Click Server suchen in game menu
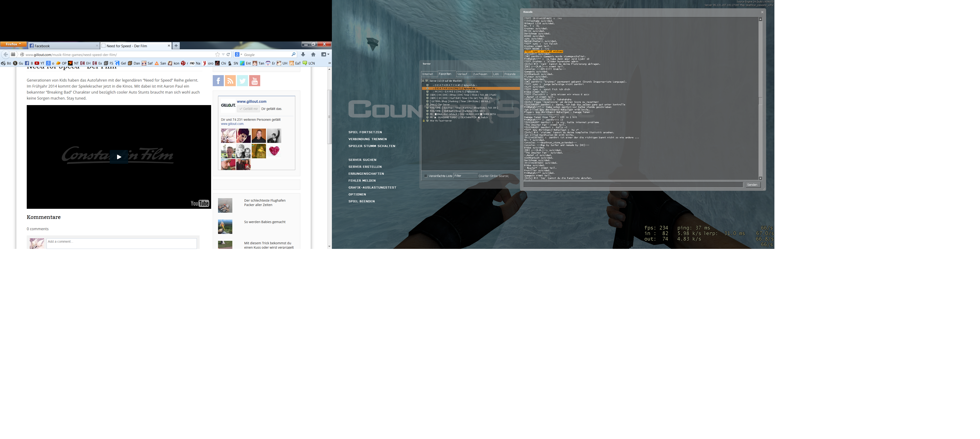Image resolution: width=980 pixels, height=439 pixels. pos(362,160)
